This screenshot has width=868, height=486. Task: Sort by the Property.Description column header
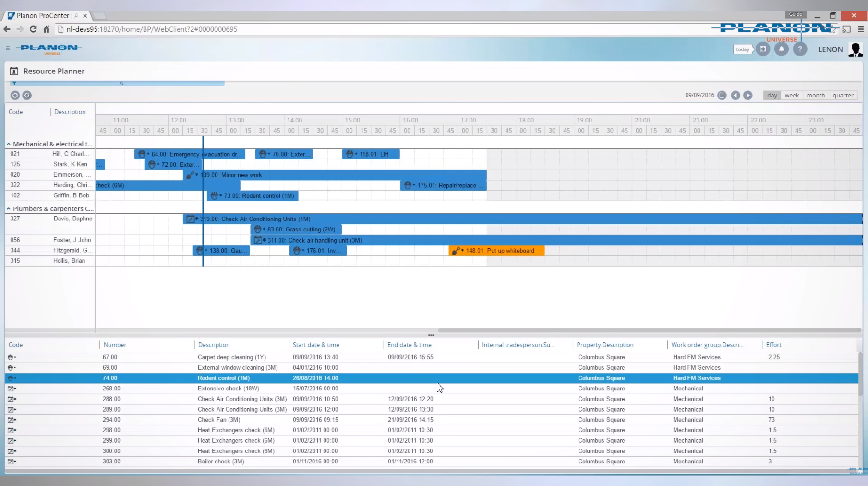pyautogui.click(x=605, y=345)
